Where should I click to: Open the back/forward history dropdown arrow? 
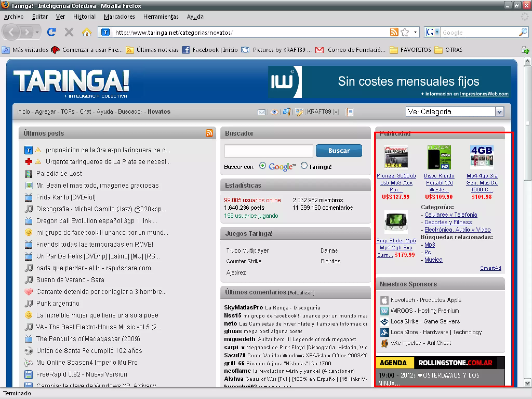37,32
